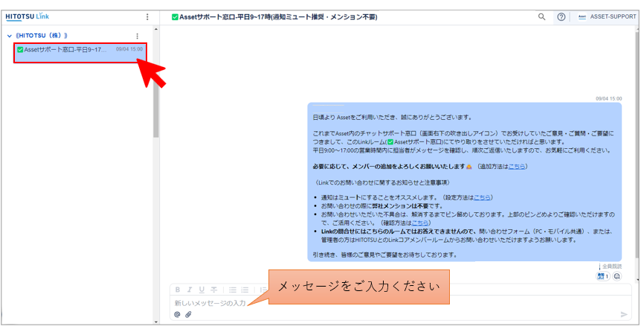This screenshot has width=644, height=332.
Task: Open the ASSET-SUPPORT account menu
Action: click(607, 17)
